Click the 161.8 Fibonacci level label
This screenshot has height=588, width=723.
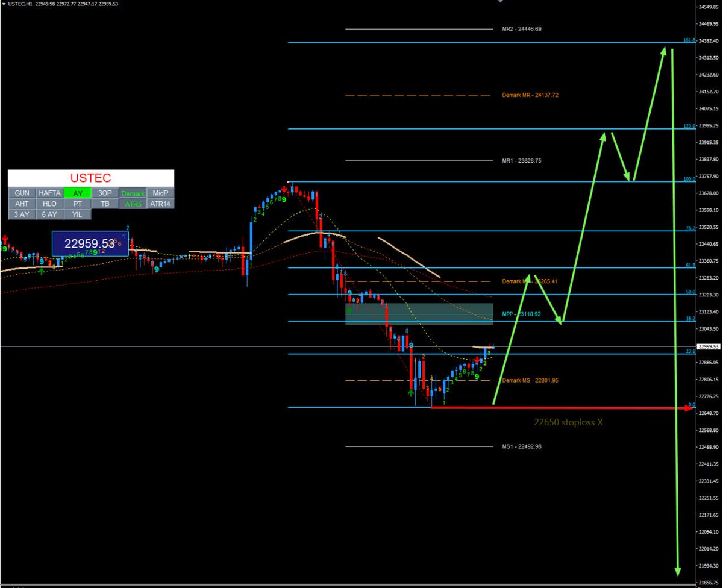coord(690,40)
